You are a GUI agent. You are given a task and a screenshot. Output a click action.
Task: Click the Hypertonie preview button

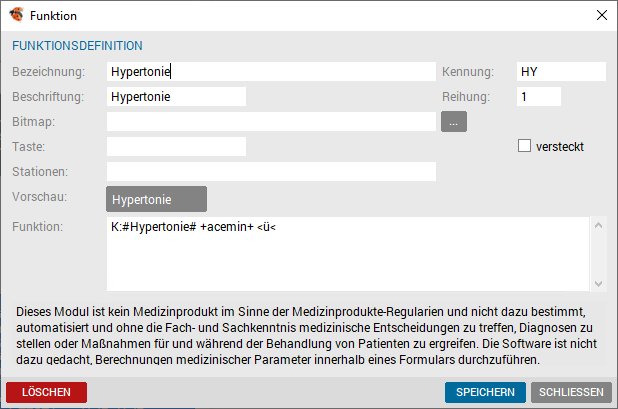coord(156,199)
